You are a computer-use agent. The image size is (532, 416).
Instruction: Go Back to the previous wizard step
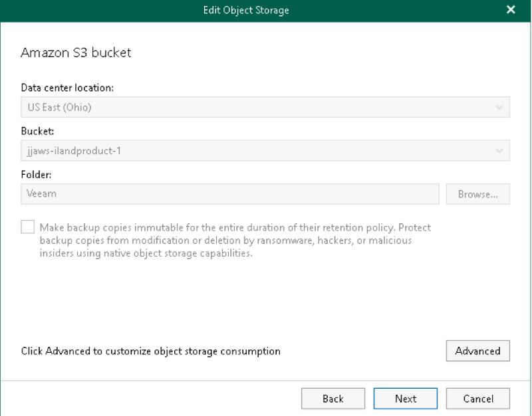(332, 399)
